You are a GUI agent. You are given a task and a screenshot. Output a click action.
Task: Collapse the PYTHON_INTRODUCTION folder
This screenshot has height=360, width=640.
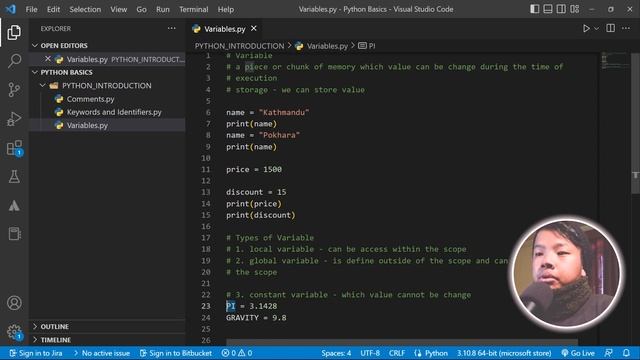(42, 85)
